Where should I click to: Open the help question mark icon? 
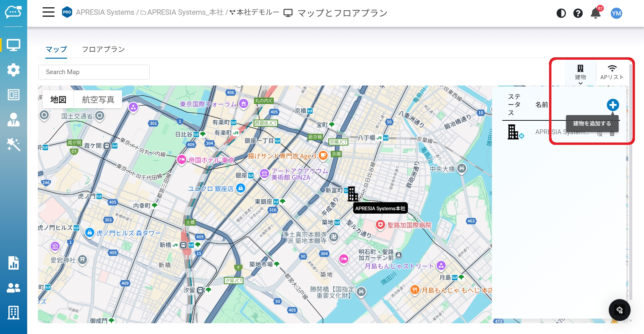(578, 13)
